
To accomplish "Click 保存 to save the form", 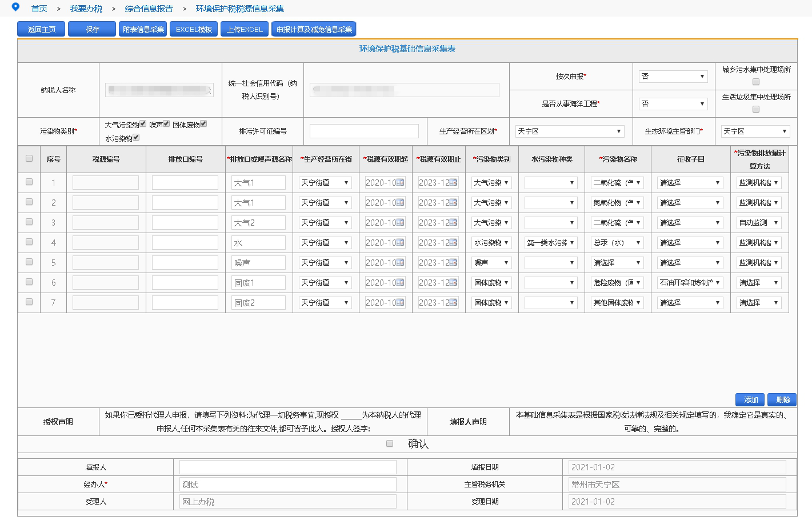I will coord(92,29).
